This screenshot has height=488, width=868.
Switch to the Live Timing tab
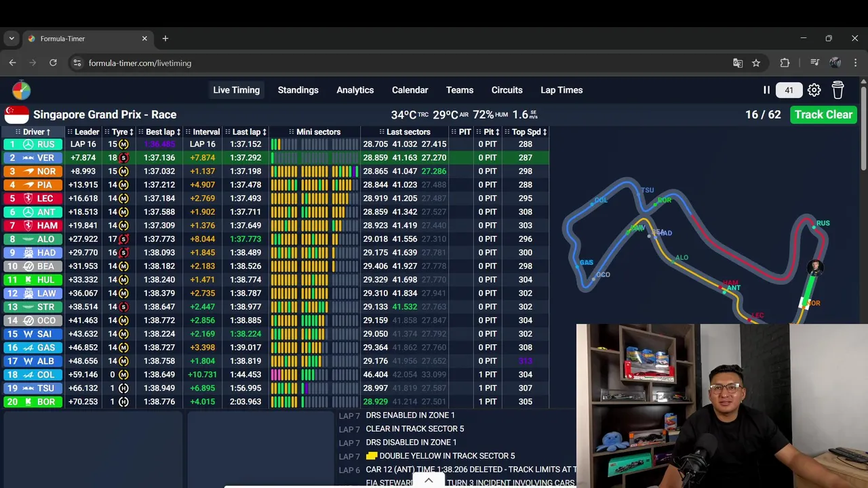pyautogui.click(x=236, y=90)
